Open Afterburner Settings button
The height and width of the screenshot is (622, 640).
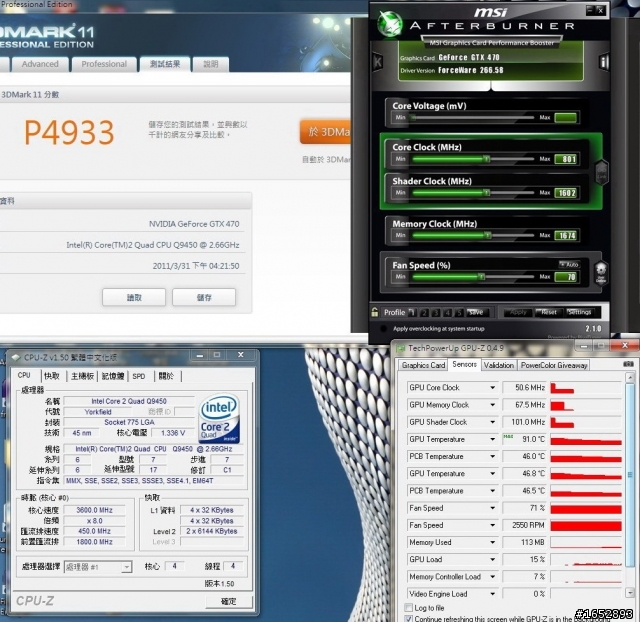pos(580,312)
